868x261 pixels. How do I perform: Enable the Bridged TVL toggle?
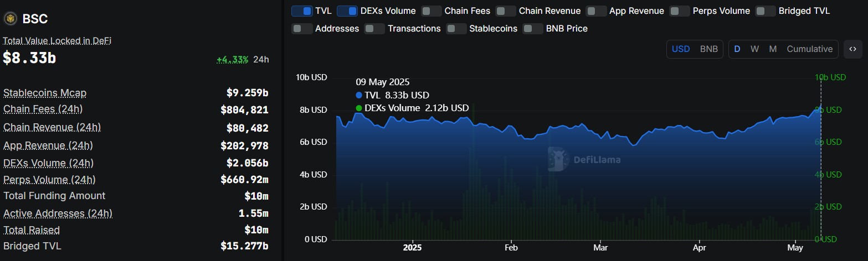point(766,11)
